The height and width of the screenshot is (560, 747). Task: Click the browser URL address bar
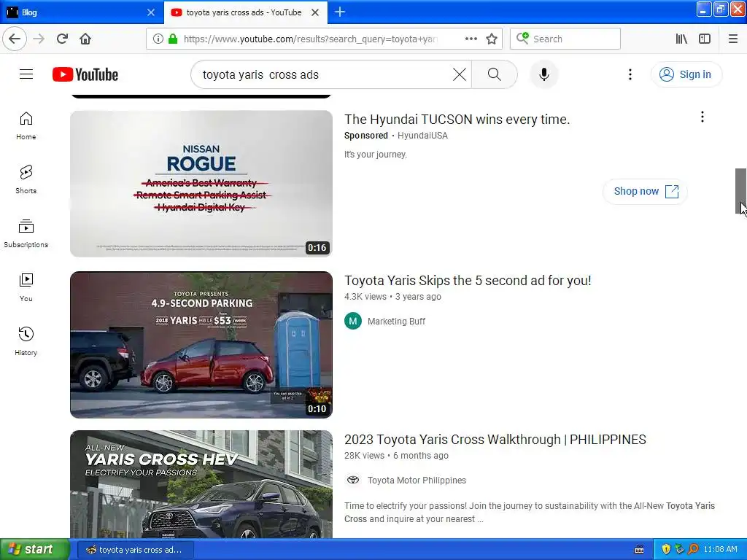click(309, 39)
